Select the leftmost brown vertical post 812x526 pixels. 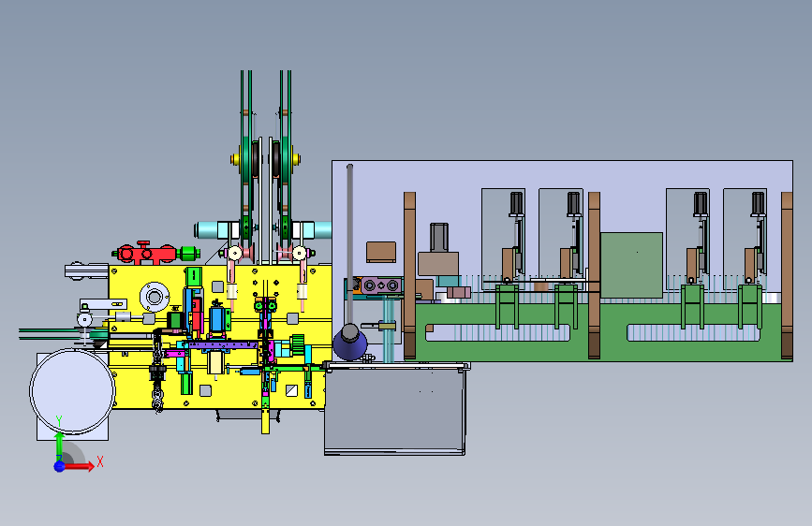(x=409, y=275)
